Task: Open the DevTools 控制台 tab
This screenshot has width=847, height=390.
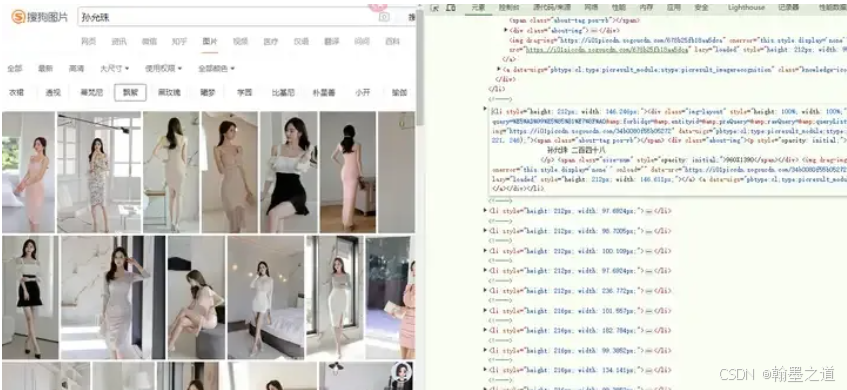Action: pyautogui.click(x=509, y=8)
